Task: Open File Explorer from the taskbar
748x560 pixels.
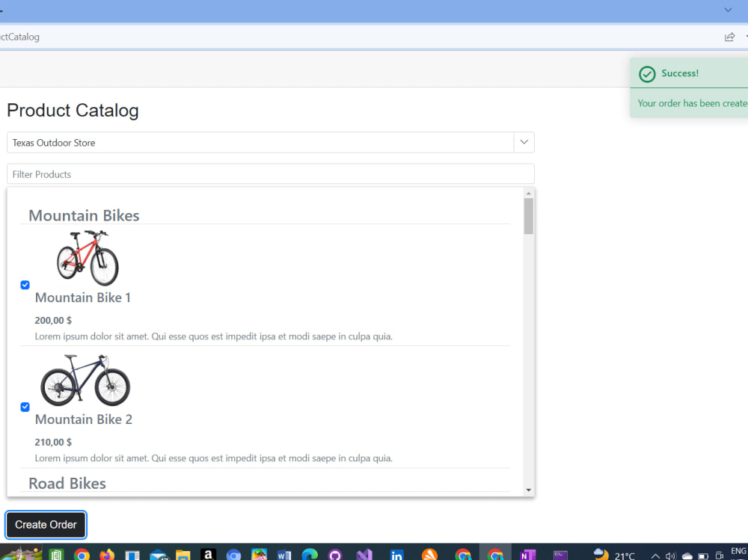Action: [x=183, y=555]
